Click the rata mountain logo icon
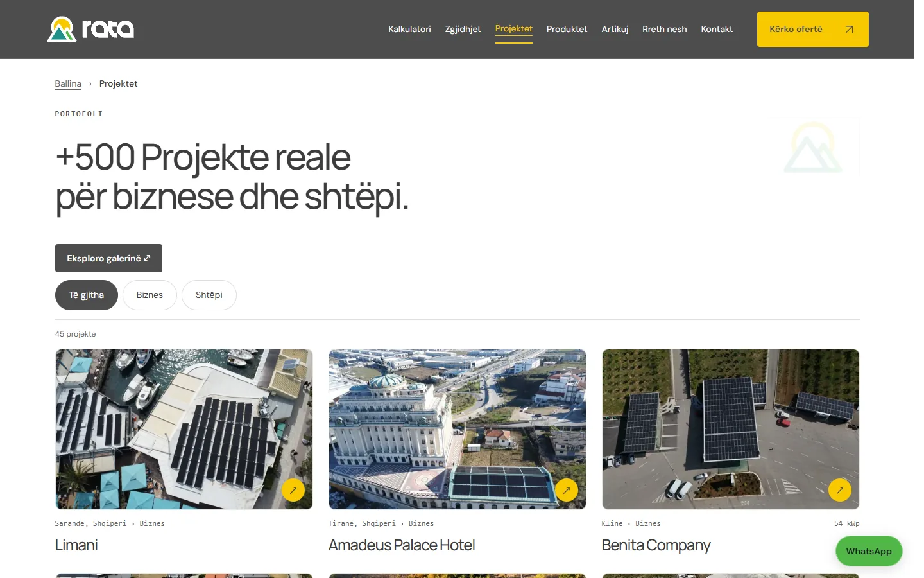The height and width of the screenshot is (578, 924). tap(62, 30)
